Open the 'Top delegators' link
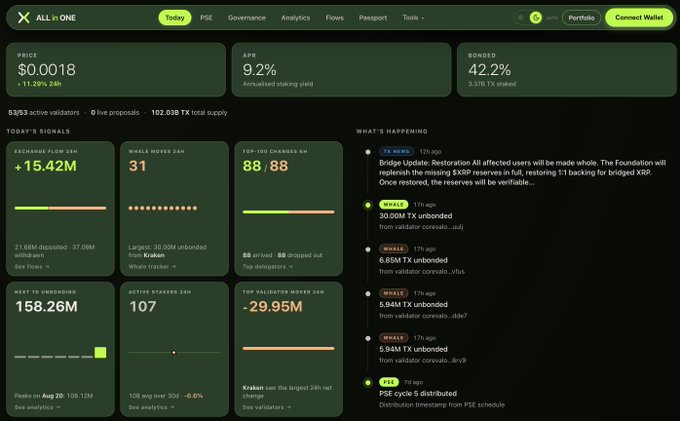 pyautogui.click(x=267, y=267)
